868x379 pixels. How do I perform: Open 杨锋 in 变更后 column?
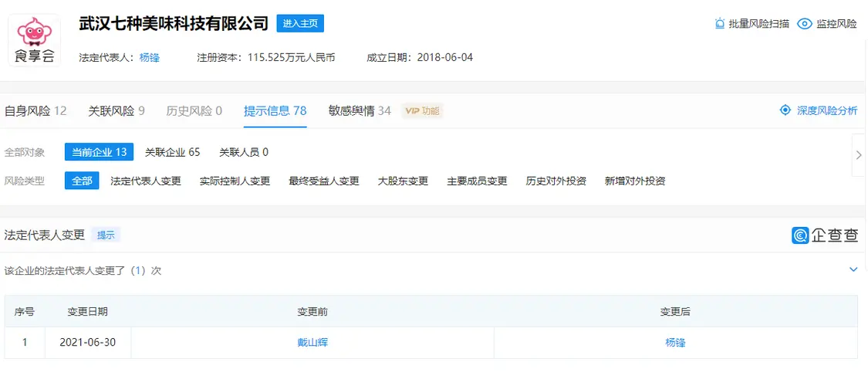coord(675,343)
